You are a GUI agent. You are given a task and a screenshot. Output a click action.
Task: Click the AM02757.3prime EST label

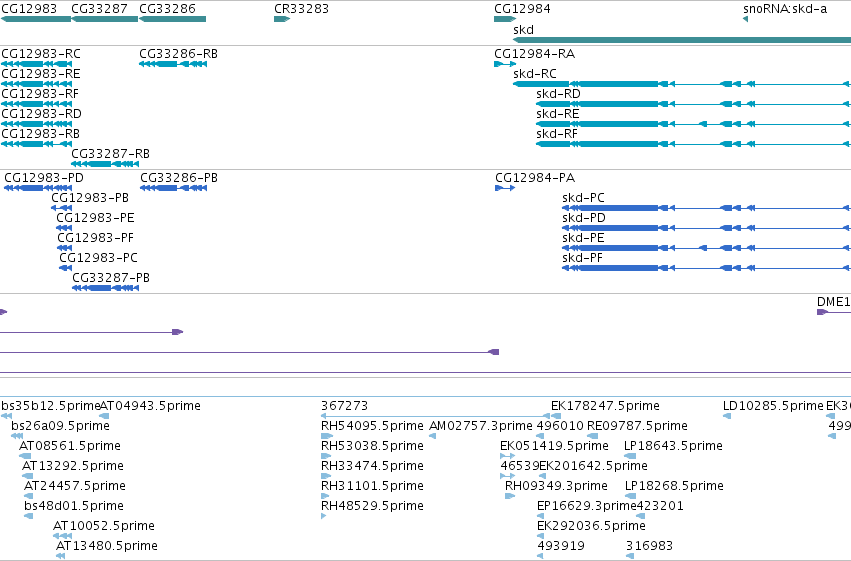pos(481,426)
